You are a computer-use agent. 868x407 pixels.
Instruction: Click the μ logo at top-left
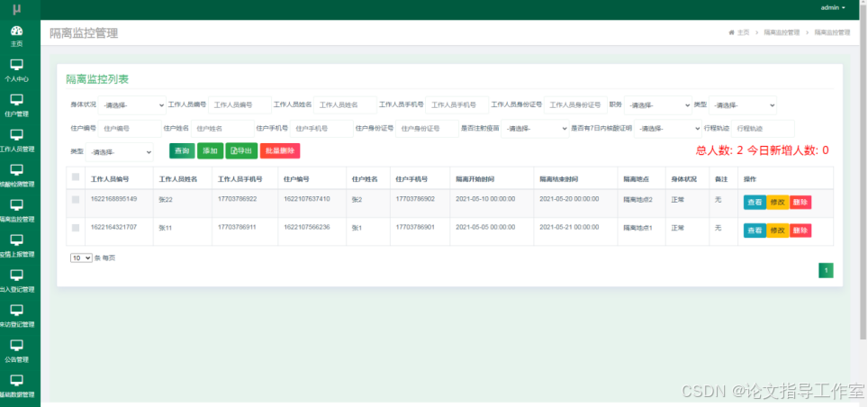[x=17, y=9]
